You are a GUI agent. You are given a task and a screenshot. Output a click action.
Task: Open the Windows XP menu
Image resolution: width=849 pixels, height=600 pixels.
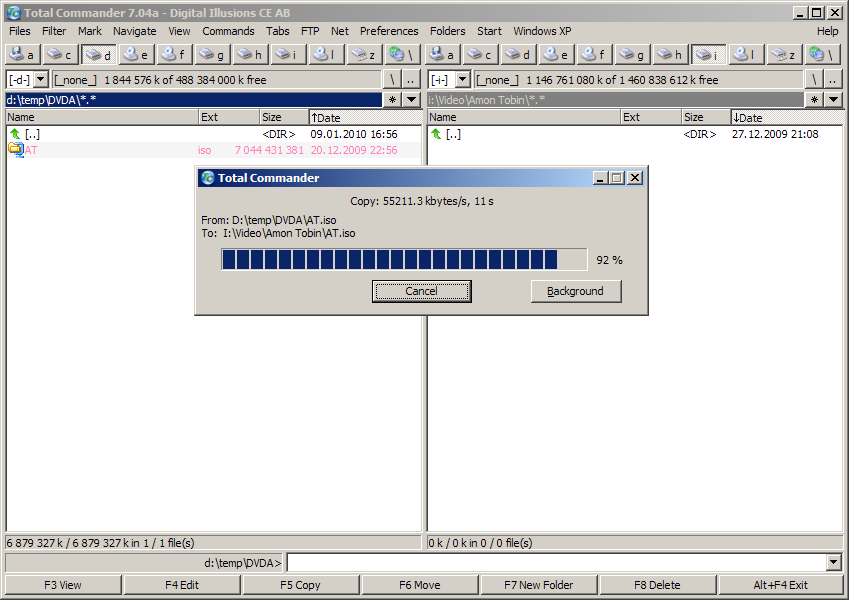[x=542, y=31]
